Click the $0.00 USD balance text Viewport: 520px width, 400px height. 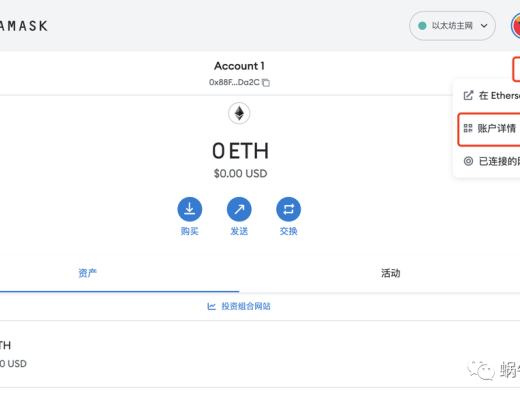point(240,173)
